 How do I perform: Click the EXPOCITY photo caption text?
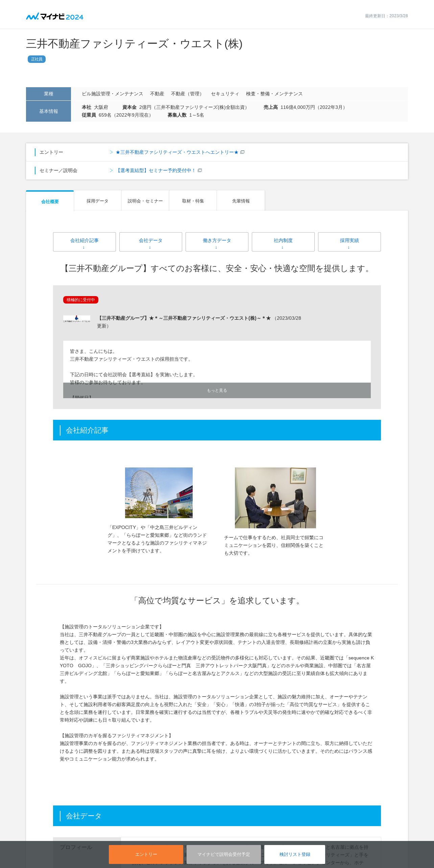pos(157,539)
